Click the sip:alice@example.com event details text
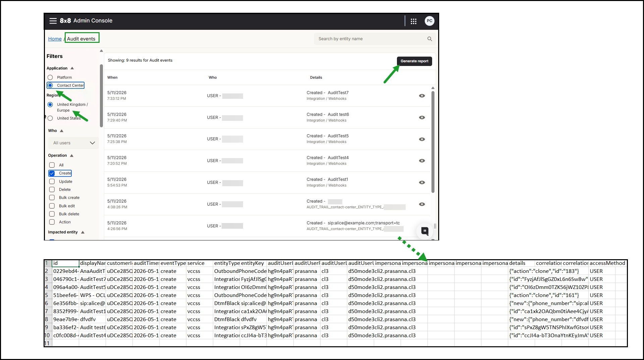 pos(364,223)
